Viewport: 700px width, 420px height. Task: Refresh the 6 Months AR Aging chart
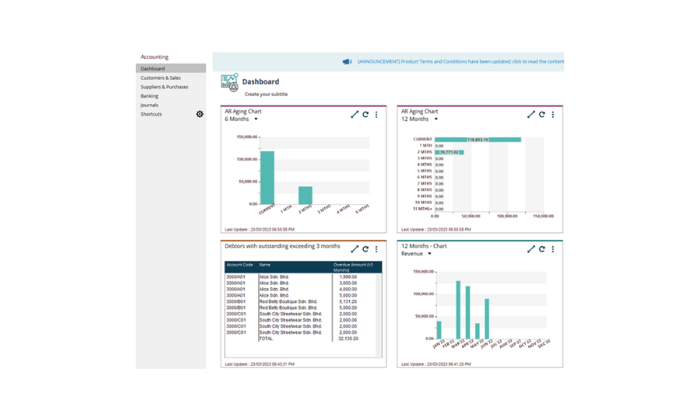[x=365, y=115]
